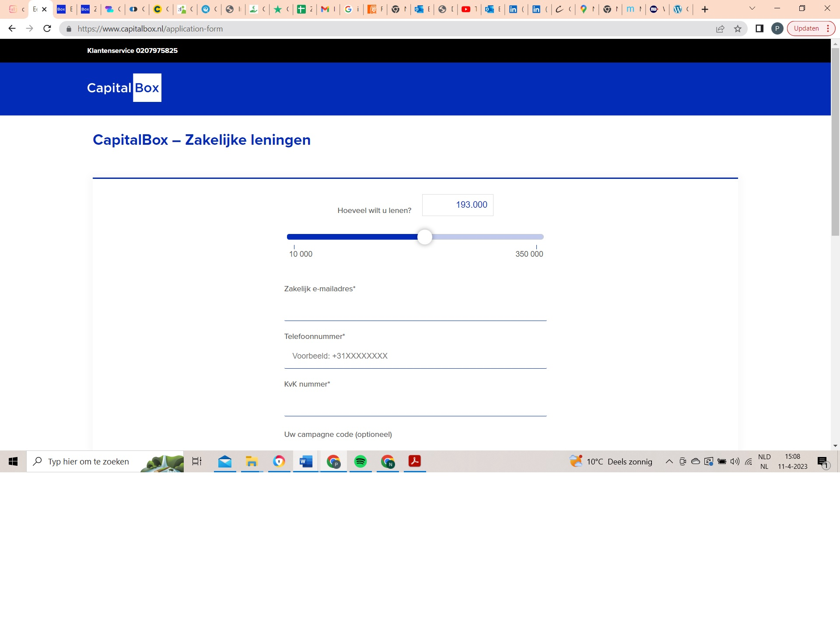Open the Chrome N profile taskbar icon
The width and height of the screenshot is (840, 642).
388,461
